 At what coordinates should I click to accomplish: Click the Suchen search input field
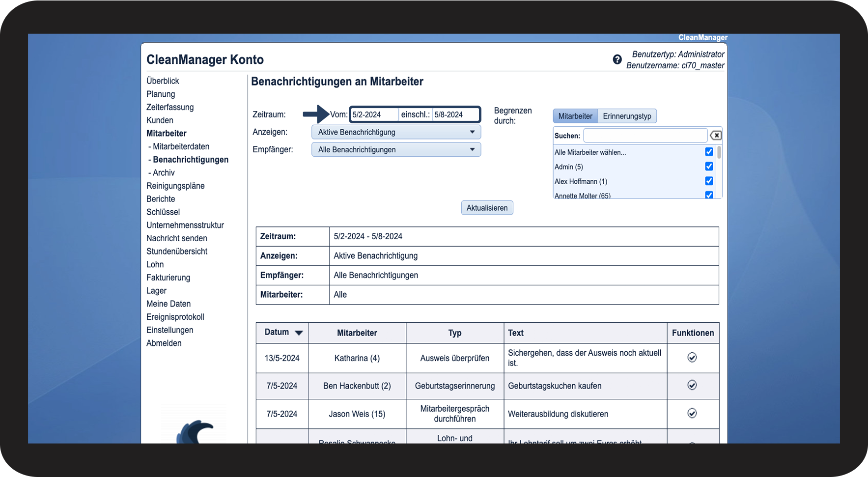click(x=645, y=136)
